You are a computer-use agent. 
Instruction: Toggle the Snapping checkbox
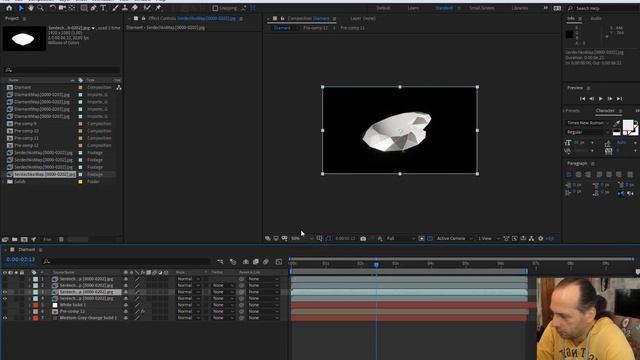(x=215, y=8)
